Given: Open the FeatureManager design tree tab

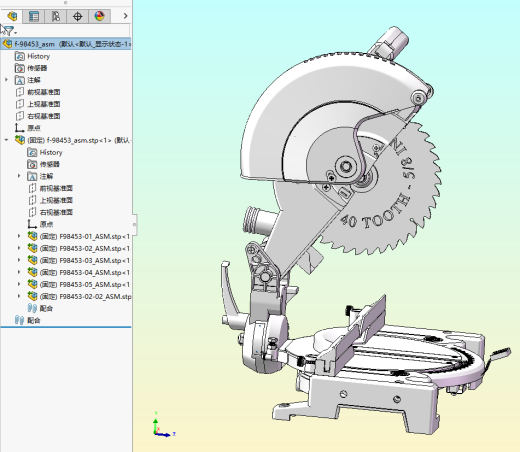Looking at the screenshot, I should coord(12,16).
